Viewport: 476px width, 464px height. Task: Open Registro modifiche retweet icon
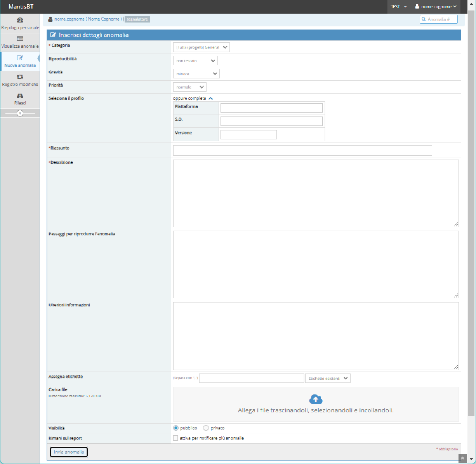(20, 77)
